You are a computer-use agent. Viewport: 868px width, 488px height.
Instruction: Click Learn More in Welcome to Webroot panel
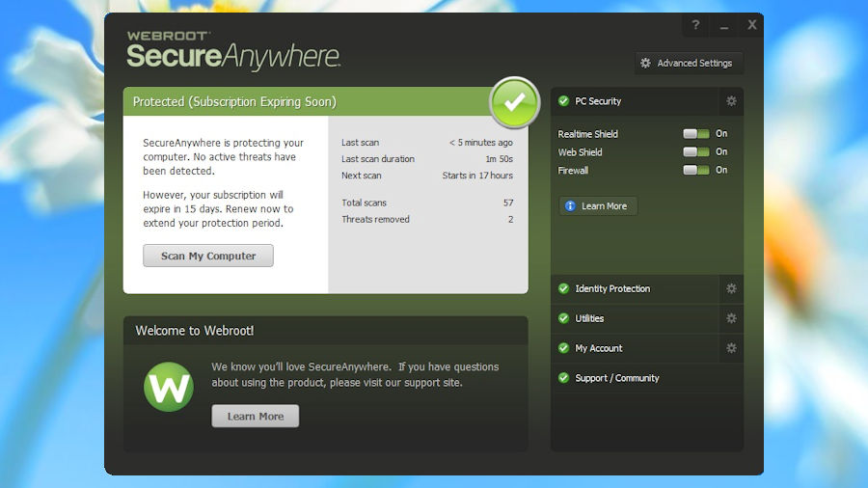(256, 416)
